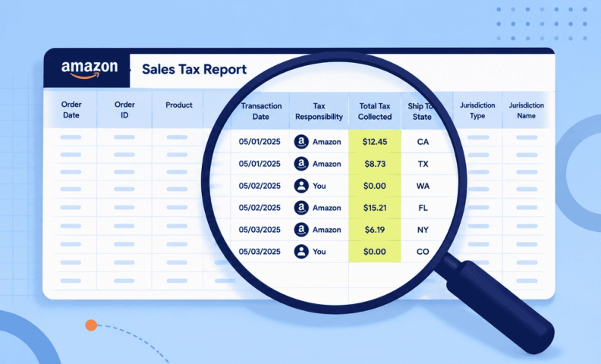Click the 05/03/2025 date in the CO row
Viewport: 601px width, 364px height.
(260, 251)
